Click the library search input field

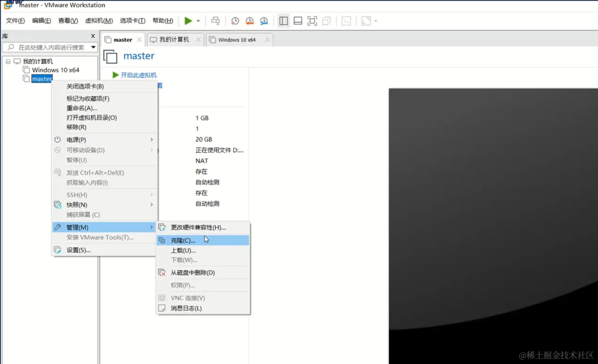[x=47, y=47]
